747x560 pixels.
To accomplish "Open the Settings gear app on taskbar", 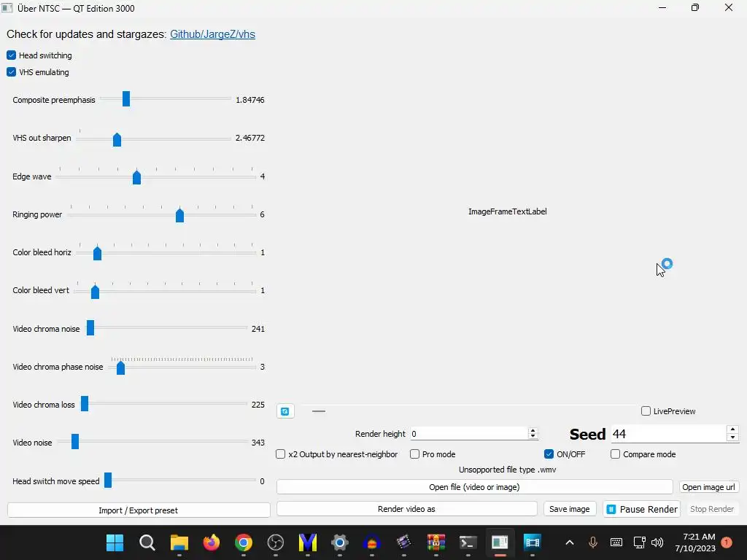I will (340, 542).
